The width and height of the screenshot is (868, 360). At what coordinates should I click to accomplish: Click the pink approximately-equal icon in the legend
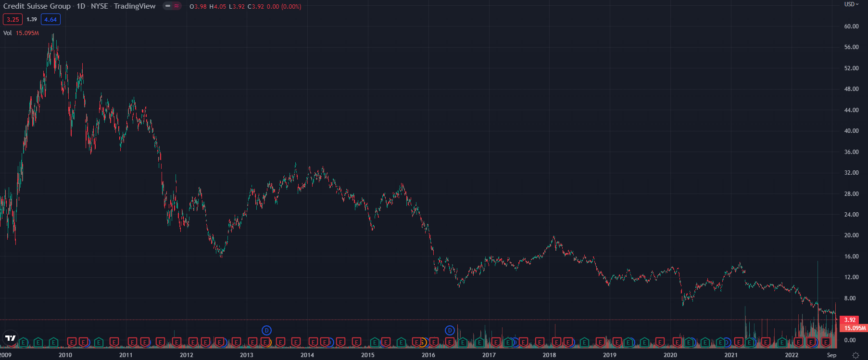[x=176, y=6]
